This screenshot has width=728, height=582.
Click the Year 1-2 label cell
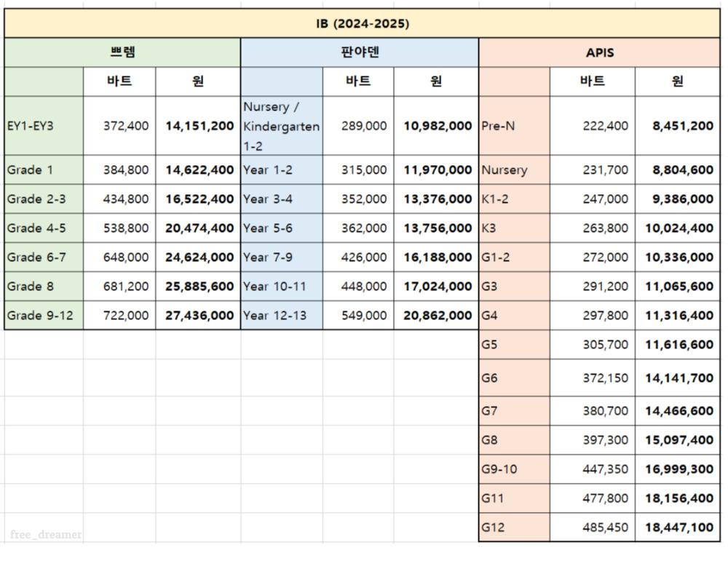(x=282, y=170)
